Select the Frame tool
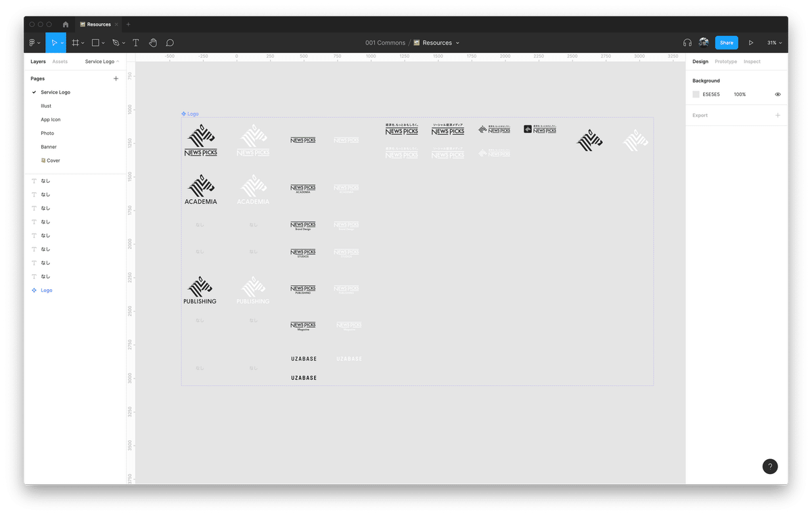The image size is (812, 516). pos(75,43)
